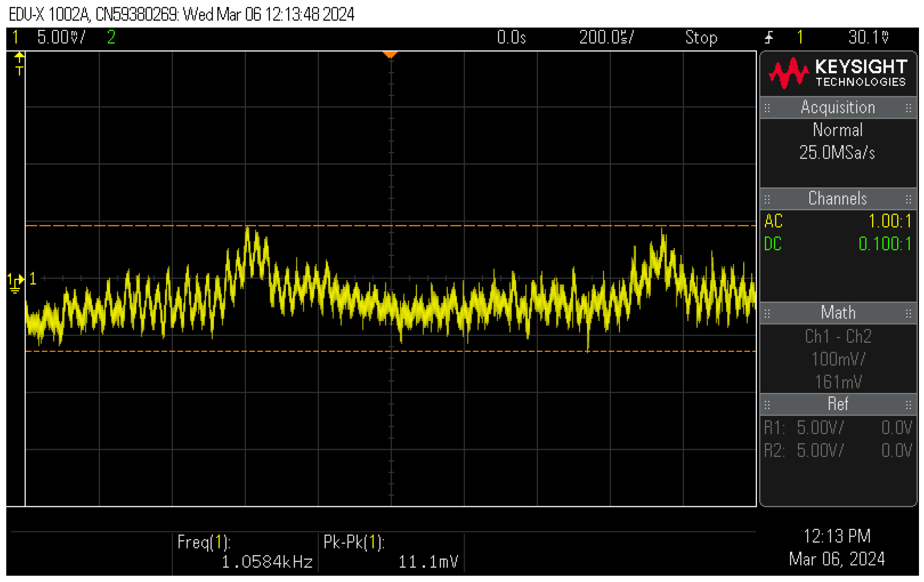The image size is (924, 582).
Task: Click the Keysight Technologies logo
Action: (x=838, y=74)
